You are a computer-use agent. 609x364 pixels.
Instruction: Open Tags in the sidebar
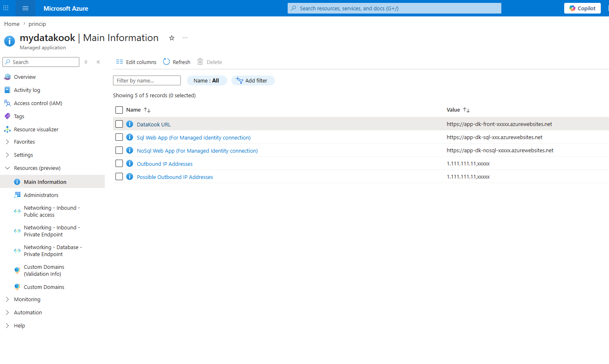(x=19, y=116)
